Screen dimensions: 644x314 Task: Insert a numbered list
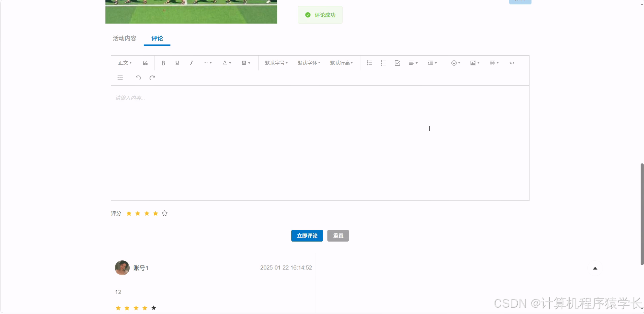383,63
